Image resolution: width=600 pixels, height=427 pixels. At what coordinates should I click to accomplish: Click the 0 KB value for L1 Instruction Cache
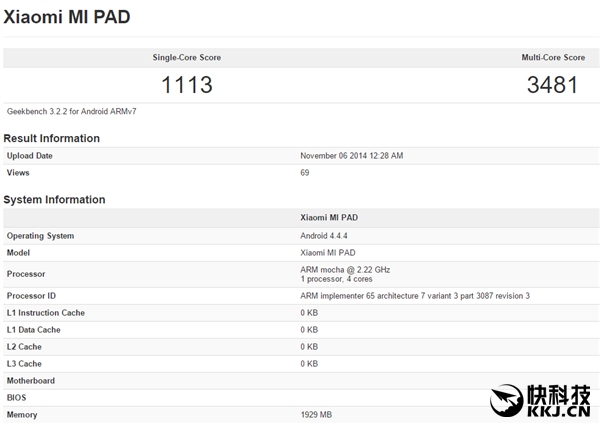(309, 313)
